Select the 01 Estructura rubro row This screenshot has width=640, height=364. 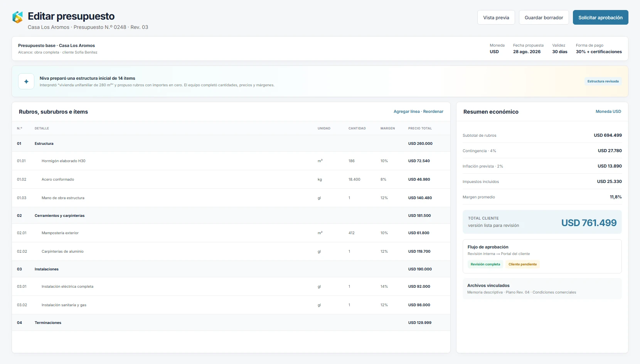pyautogui.click(x=231, y=143)
